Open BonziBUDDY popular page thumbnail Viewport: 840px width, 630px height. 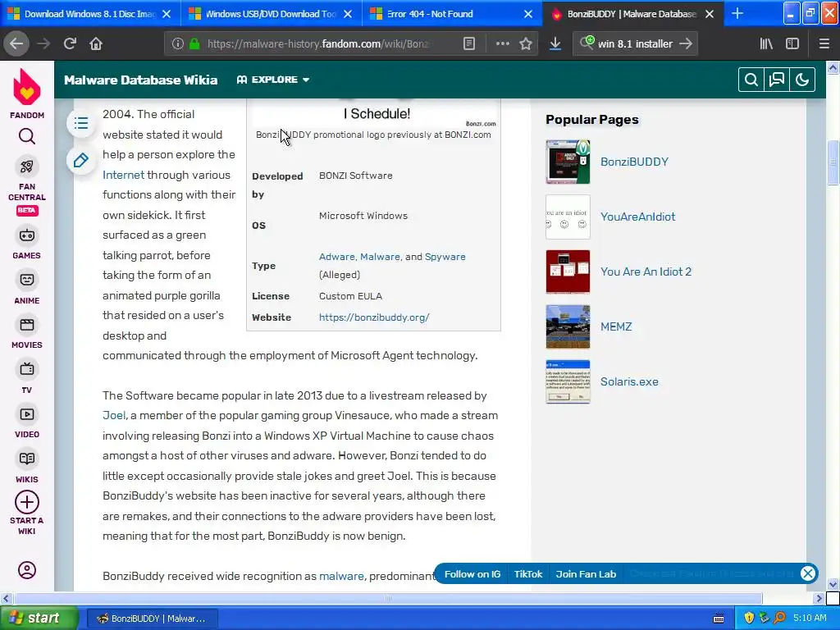(568, 162)
